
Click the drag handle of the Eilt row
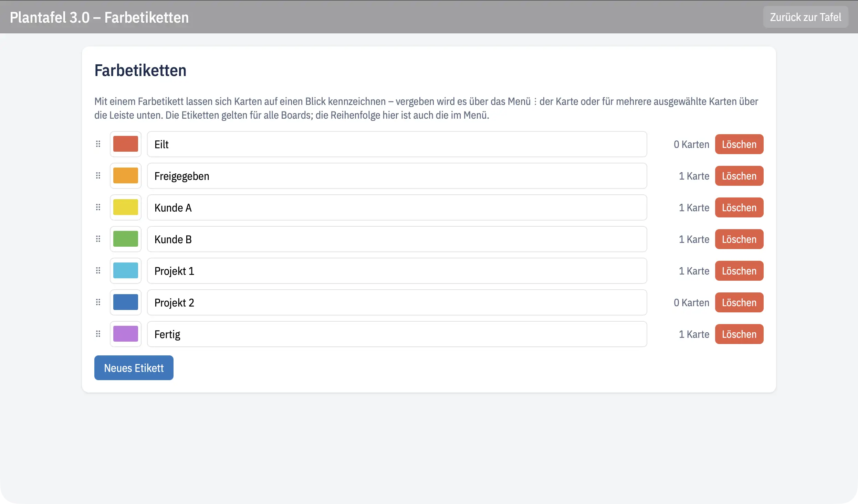pos(98,144)
